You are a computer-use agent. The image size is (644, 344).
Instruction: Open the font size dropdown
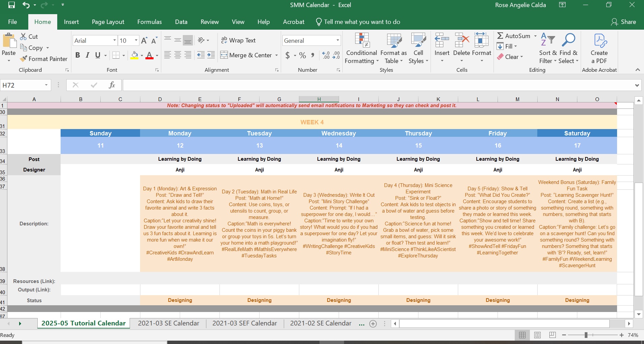[136, 40]
